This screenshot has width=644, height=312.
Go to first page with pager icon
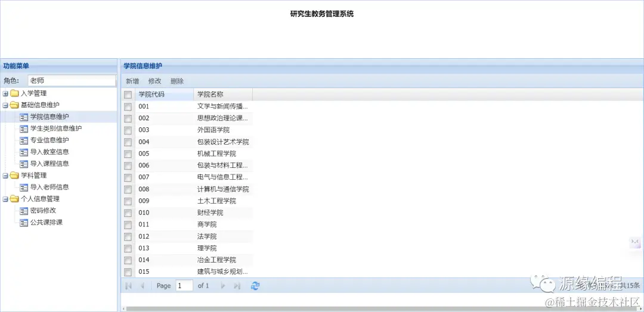click(x=129, y=286)
